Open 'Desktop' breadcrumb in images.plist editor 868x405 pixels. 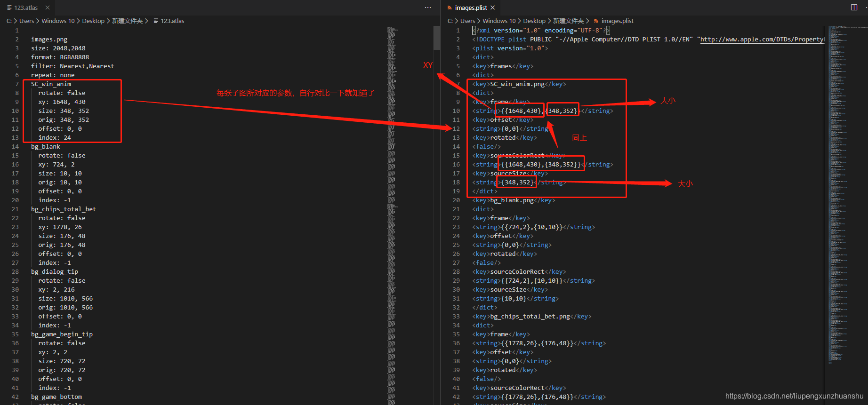[534, 21]
